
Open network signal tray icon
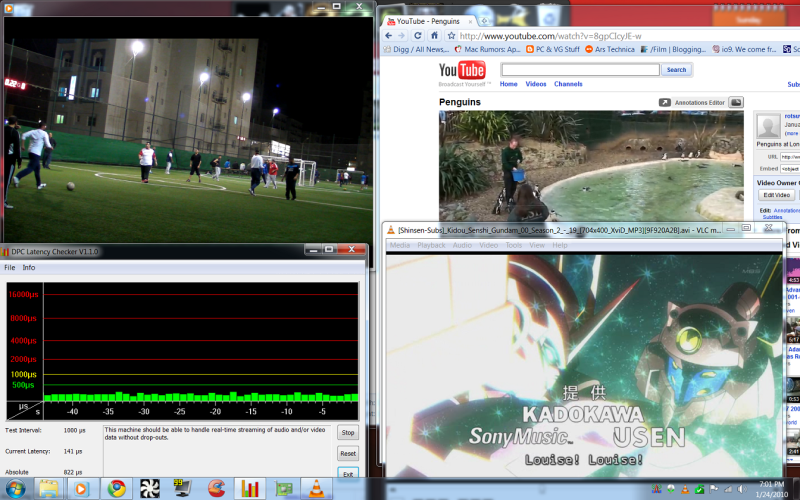pos(728,489)
